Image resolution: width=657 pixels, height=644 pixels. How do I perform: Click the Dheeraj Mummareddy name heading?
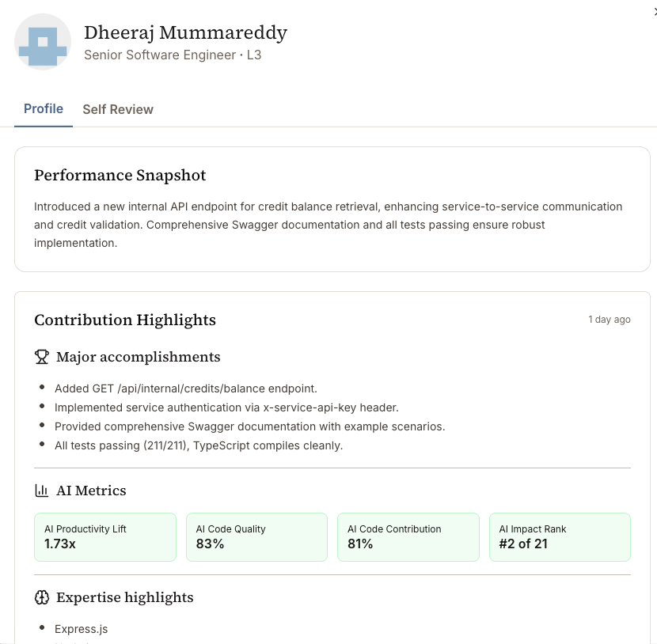point(185,32)
